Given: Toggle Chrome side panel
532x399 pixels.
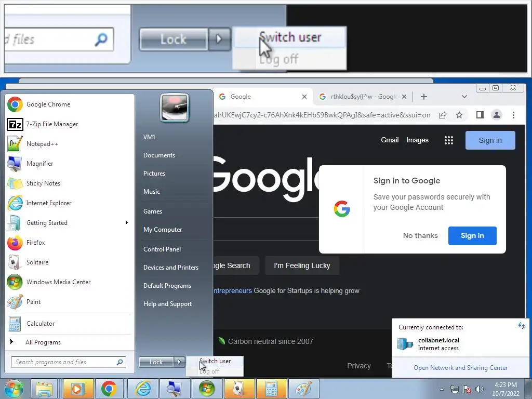Looking at the screenshot, I should pyautogui.click(x=480, y=115).
